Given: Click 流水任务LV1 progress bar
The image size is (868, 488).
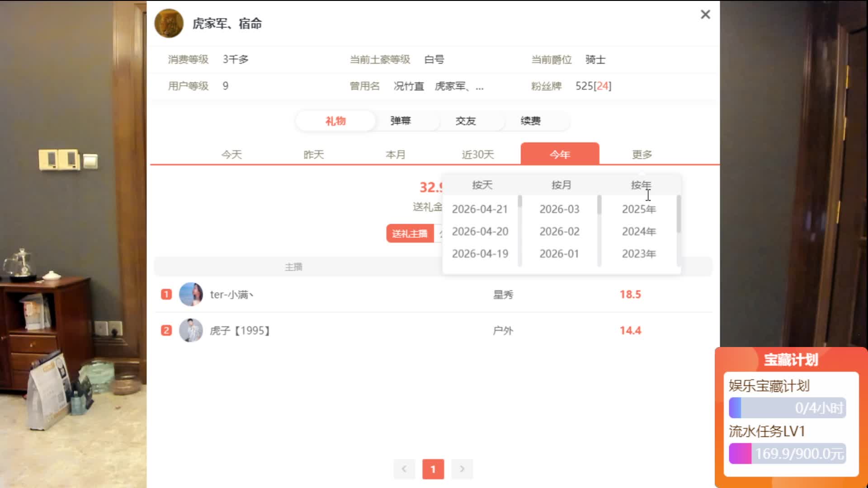Looking at the screenshot, I should pos(787,454).
